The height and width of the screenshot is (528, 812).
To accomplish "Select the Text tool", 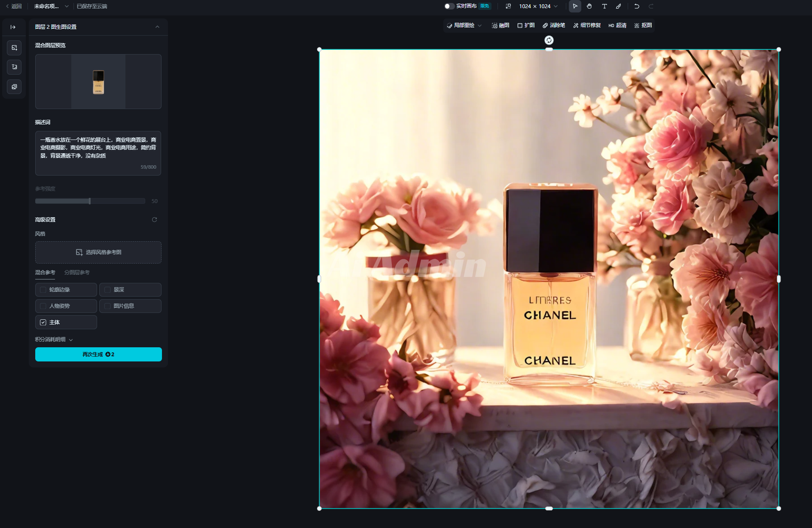I will tap(604, 6).
